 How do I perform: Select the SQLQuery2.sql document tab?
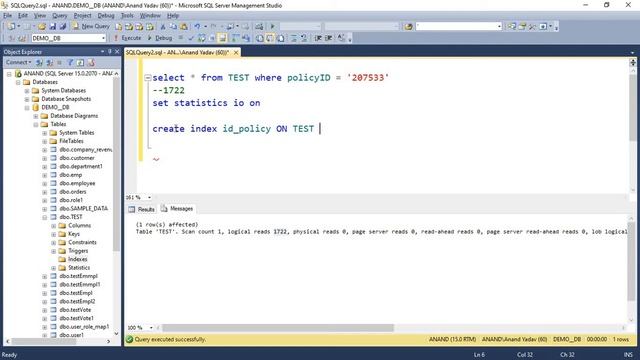177,52
